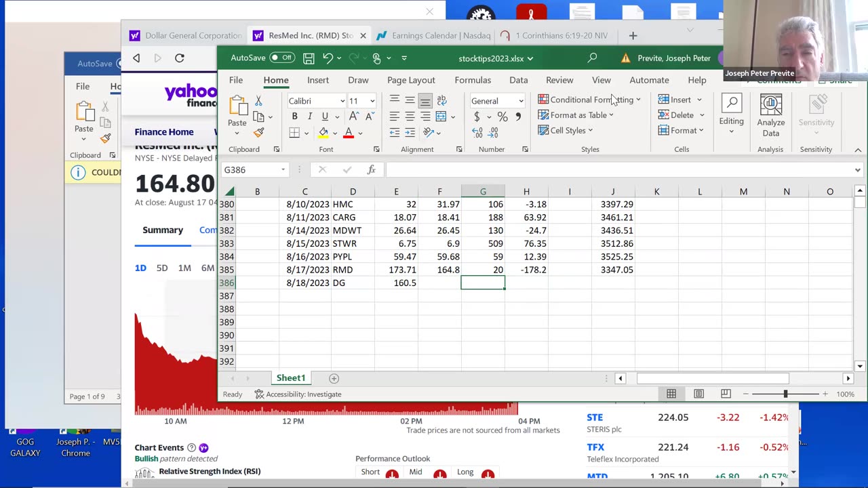Click the Paste clipboard icon in Excel
868x488 pixels.
click(x=237, y=106)
